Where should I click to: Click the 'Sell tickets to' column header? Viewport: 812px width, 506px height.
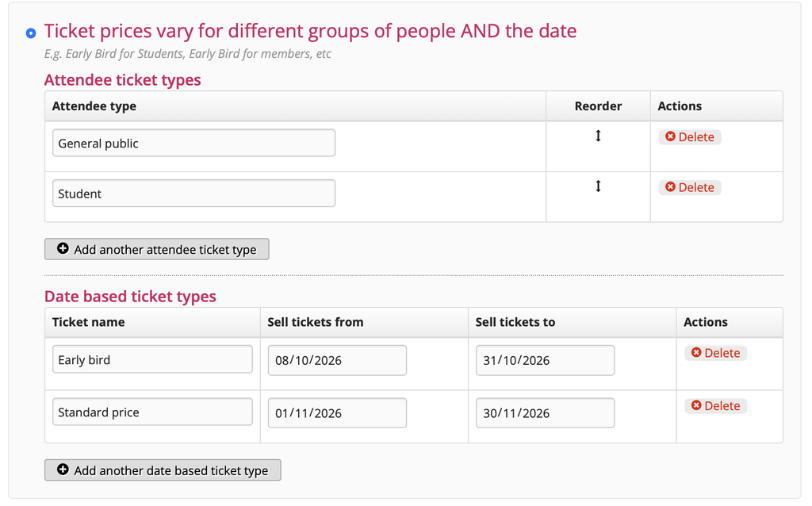(515, 322)
